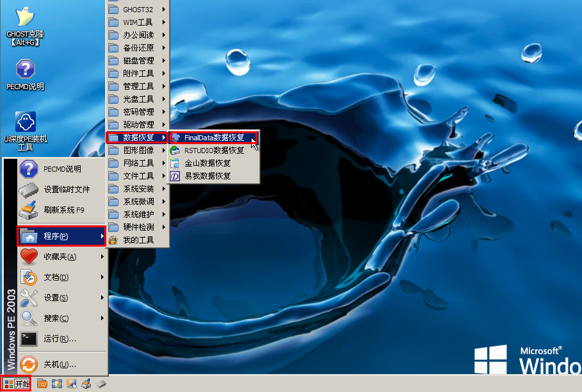
Task: Expand the 驱动管理 submenu arrow
Action: click(x=164, y=125)
